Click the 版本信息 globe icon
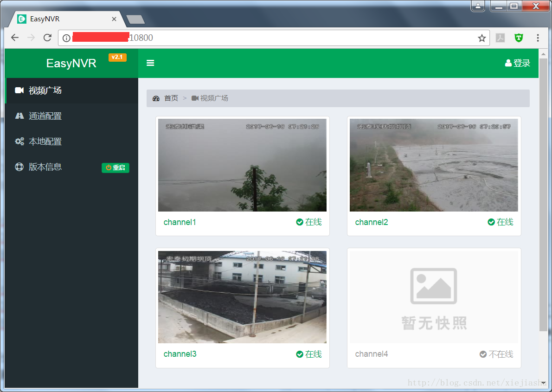Screen dimensions: 552x392 pyautogui.click(x=19, y=167)
